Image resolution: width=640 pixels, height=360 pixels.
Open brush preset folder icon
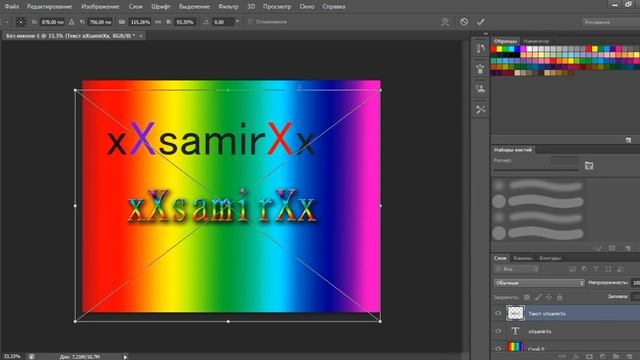[x=589, y=165]
